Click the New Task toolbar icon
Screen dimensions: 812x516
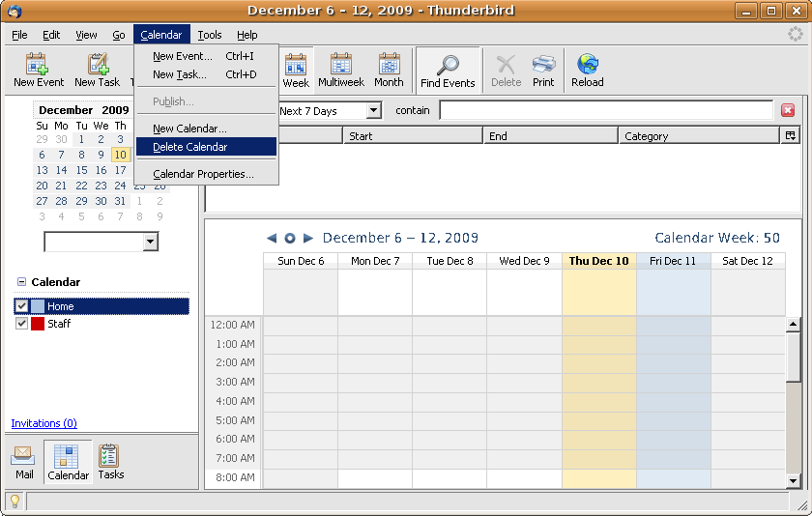pyautogui.click(x=98, y=64)
